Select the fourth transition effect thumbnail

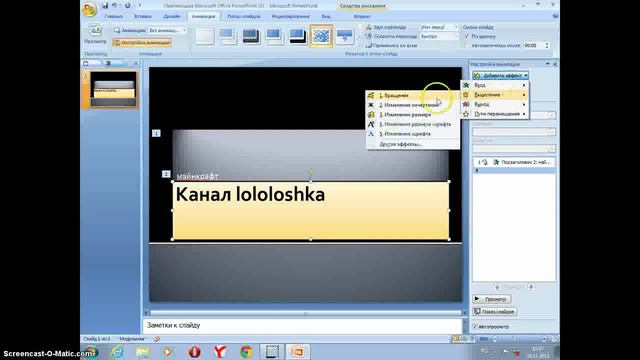pyautogui.click(x=274, y=36)
